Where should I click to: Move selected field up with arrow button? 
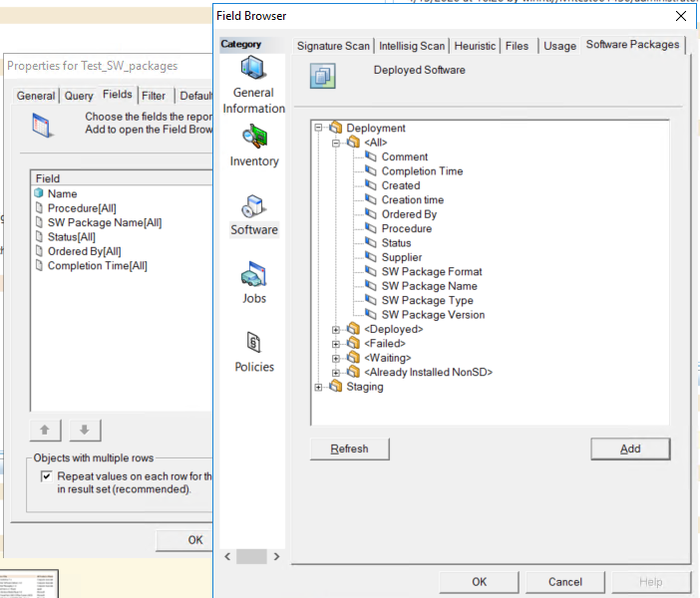click(45, 431)
